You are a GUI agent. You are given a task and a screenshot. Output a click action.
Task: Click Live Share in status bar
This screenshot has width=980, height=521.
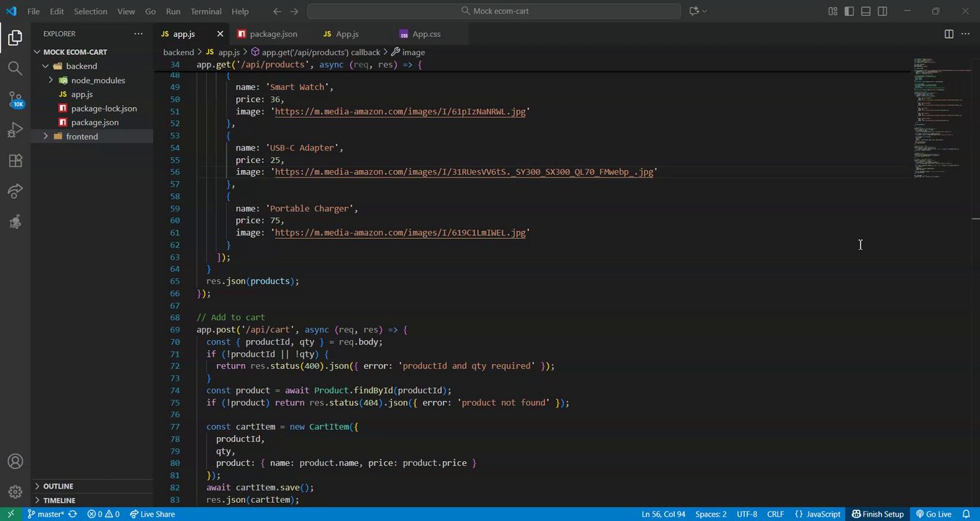(x=153, y=514)
